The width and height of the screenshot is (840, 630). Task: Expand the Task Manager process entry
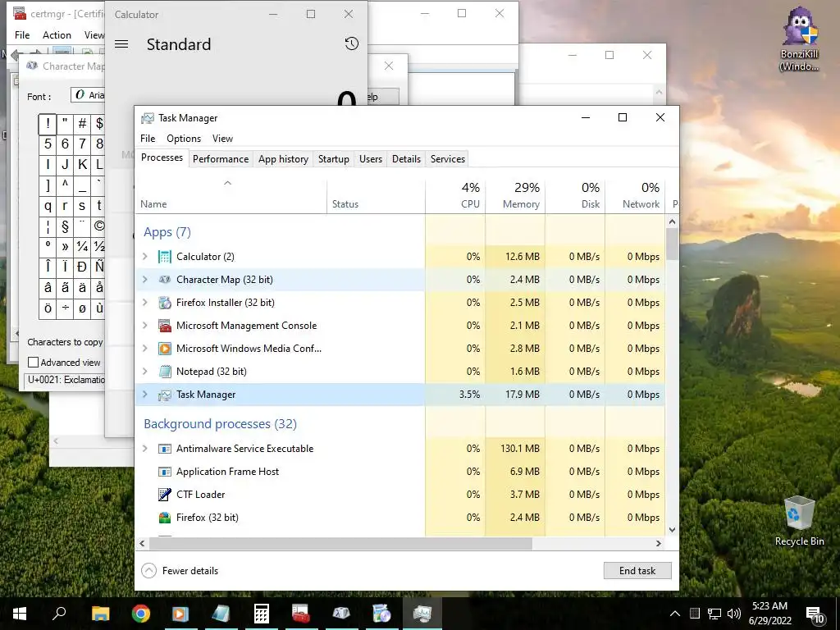coord(144,395)
